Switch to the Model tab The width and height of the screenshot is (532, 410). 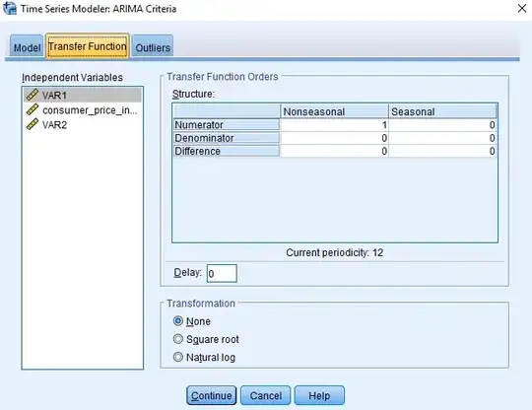[27, 47]
